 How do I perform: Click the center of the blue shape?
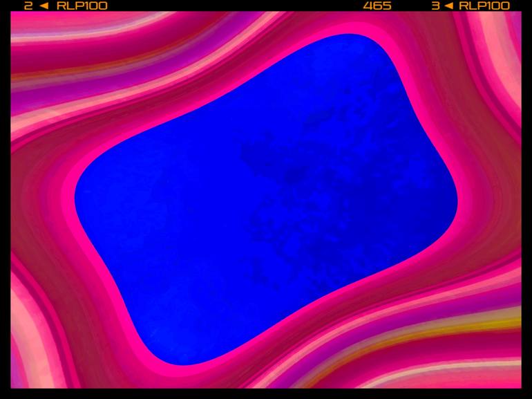(266, 200)
